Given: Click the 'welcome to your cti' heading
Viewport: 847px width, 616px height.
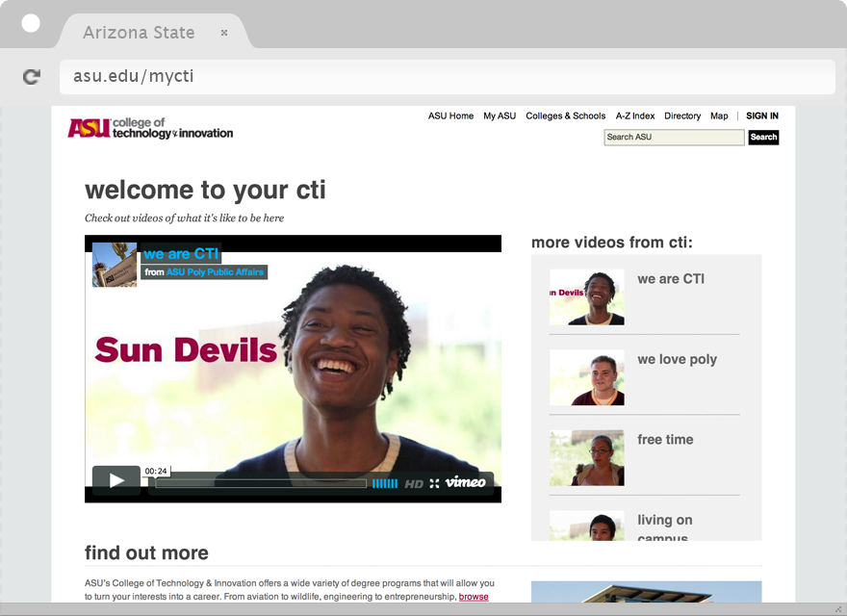Looking at the screenshot, I should (205, 190).
